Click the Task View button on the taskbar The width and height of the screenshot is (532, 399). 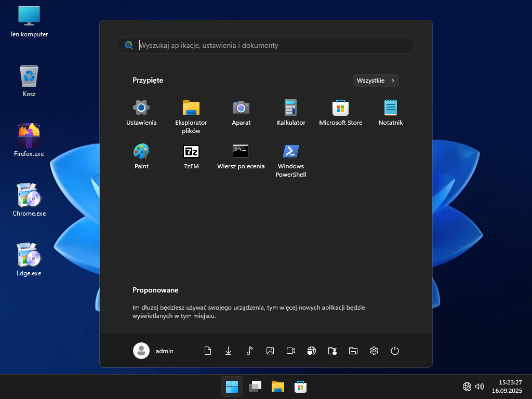click(255, 387)
